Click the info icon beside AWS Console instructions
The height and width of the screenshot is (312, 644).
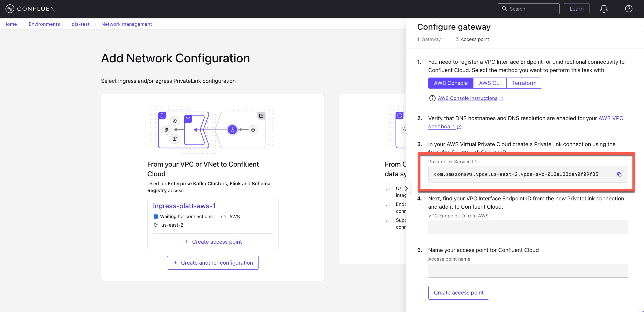[432, 98]
